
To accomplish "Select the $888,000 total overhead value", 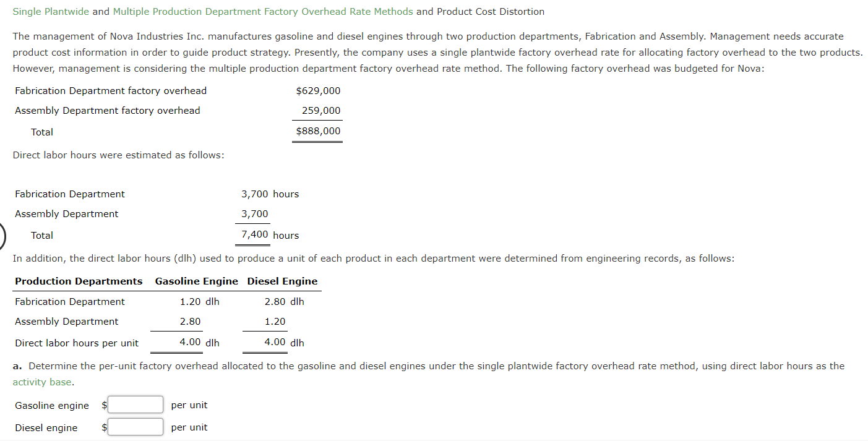I will coord(318,131).
